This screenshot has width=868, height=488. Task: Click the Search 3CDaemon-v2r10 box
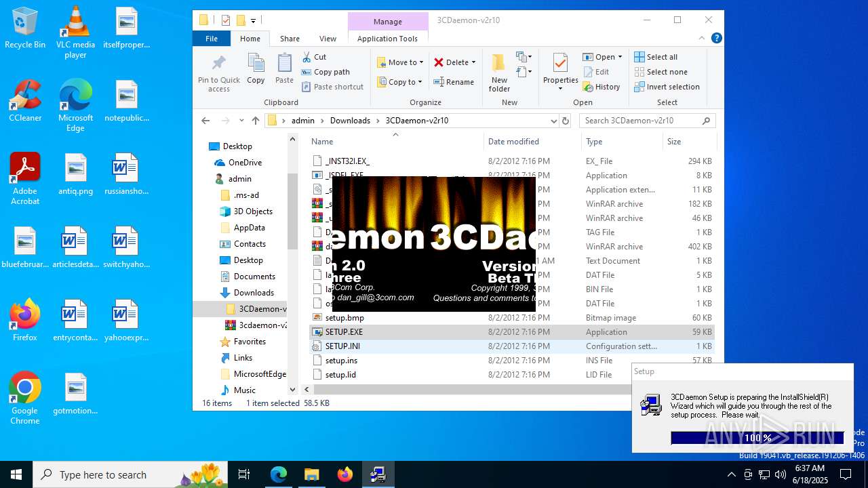[647, 121]
